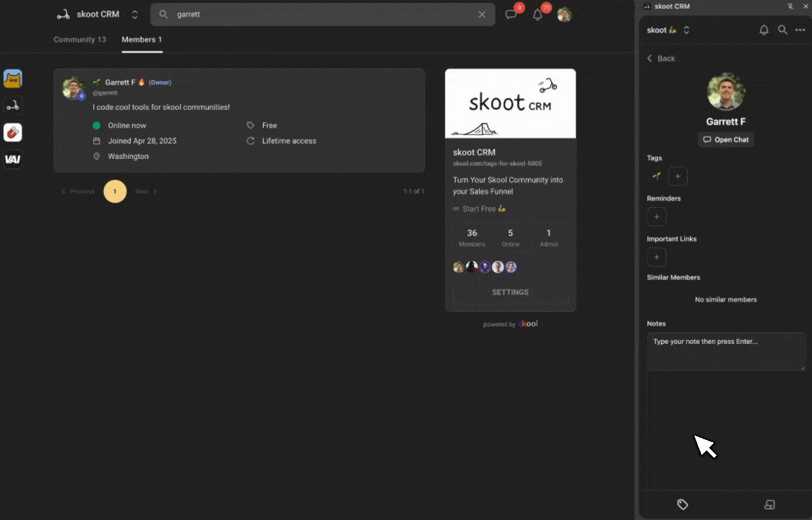This screenshot has height=520, width=812.
Task: Click the Lifetime access label
Action: coord(289,141)
